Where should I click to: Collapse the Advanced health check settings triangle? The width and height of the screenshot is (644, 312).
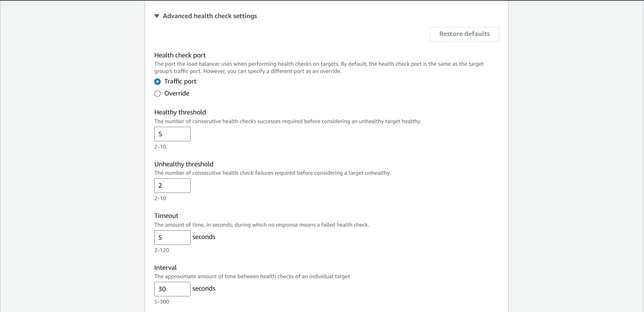click(x=157, y=16)
